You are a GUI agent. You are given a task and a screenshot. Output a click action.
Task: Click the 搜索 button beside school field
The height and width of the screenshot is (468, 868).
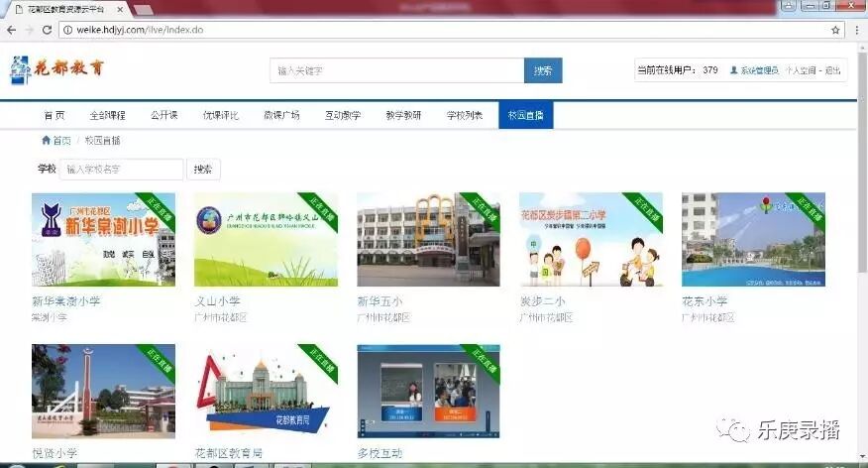[x=203, y=169]
